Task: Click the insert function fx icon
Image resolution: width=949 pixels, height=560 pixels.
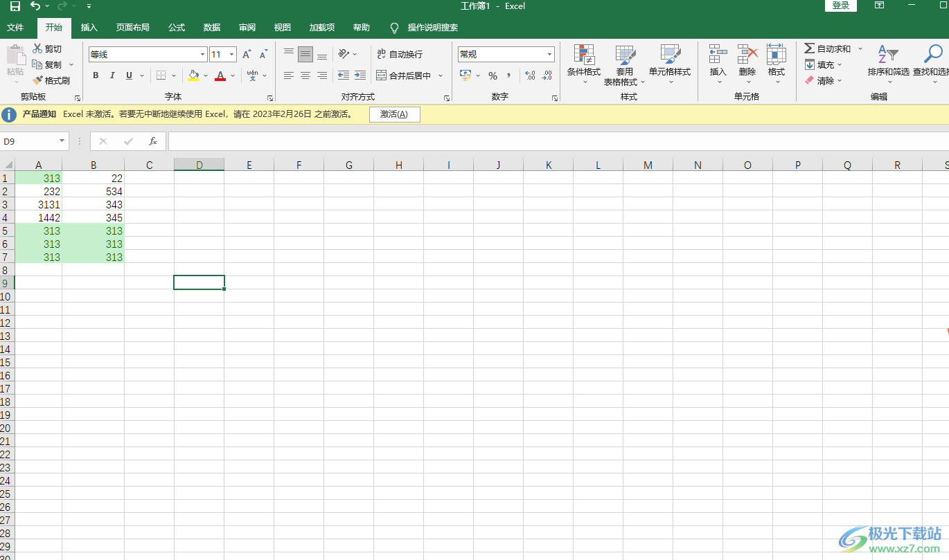Action: point(153,141)
